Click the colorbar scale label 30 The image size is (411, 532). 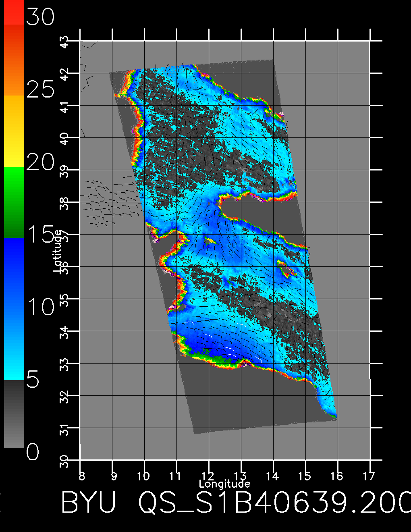click(x=40, y=17)
